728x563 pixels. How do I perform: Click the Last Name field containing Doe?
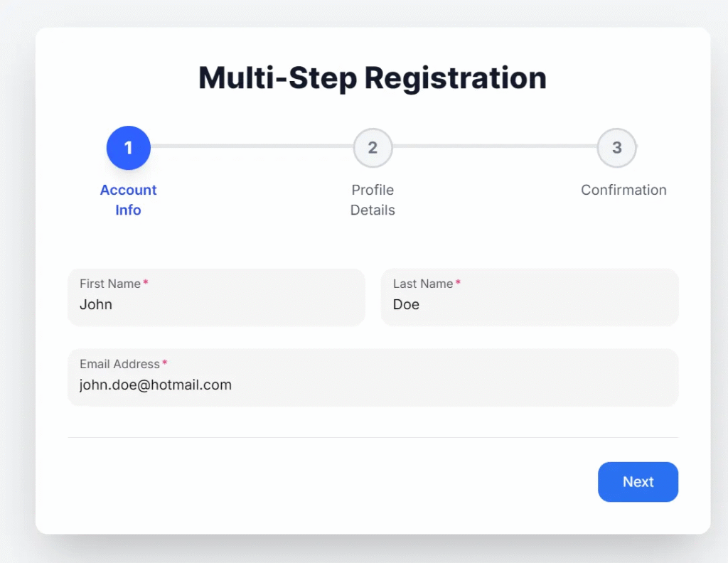click(x=530, y=305)
